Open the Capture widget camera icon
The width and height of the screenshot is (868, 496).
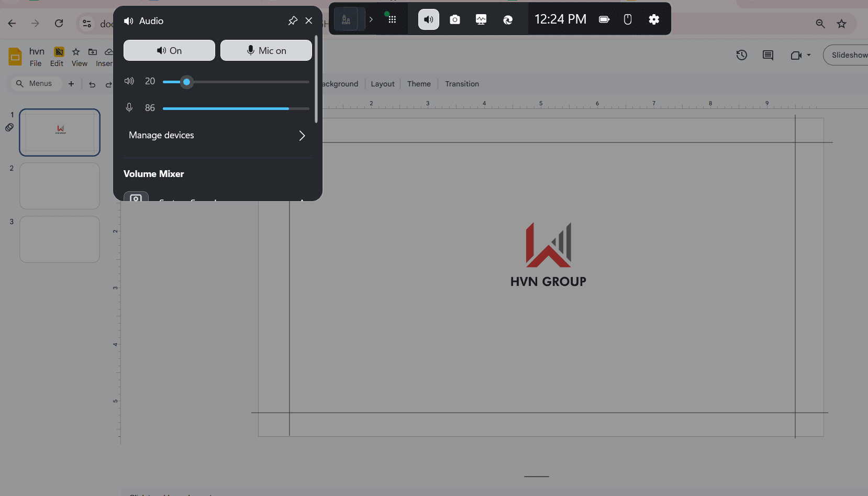click(x=454, y=20)
